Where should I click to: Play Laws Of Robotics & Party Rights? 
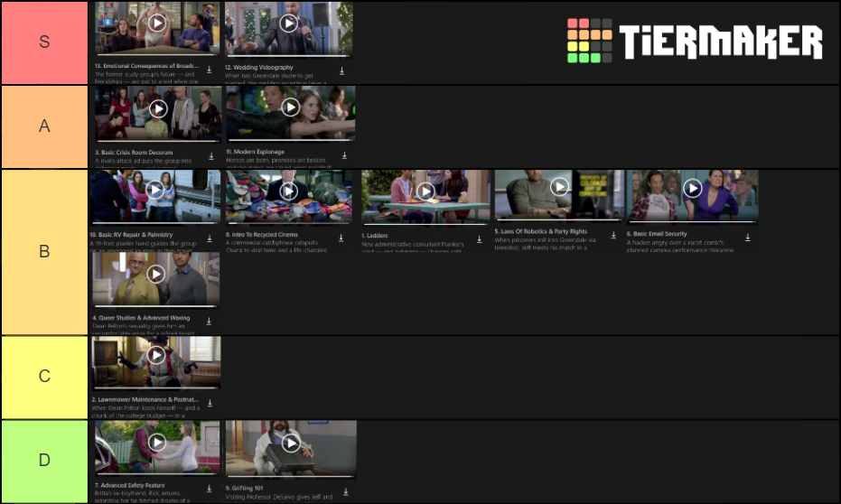pos(559,187)
